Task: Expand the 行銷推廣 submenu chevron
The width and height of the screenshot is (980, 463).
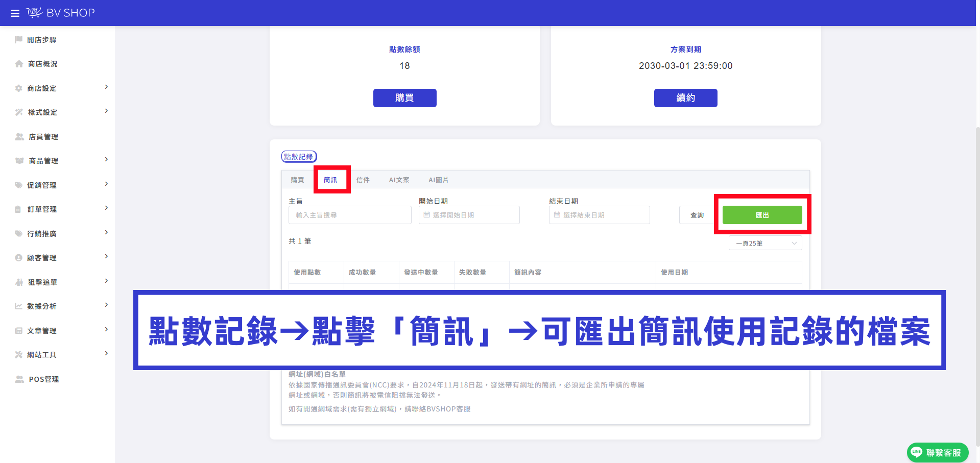Action: coord(106,233)
